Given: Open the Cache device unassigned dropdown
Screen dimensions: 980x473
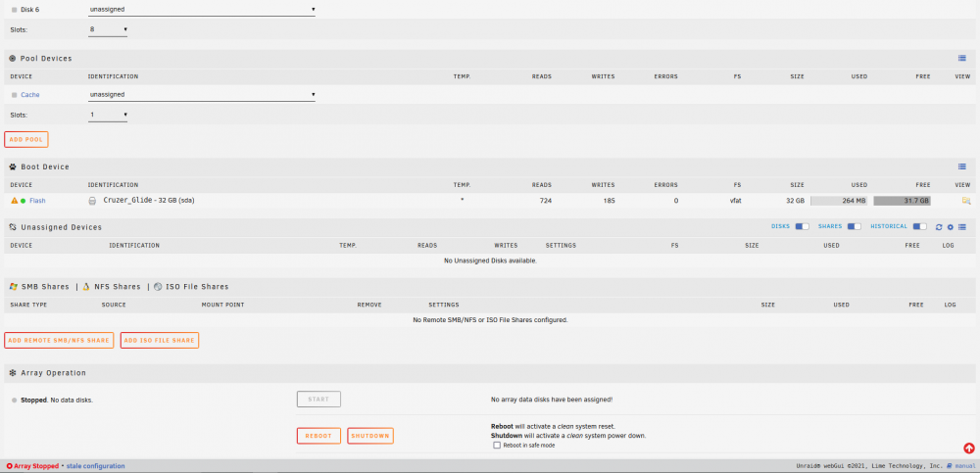Looking at the screenshot, I should [x=201, y=95].
